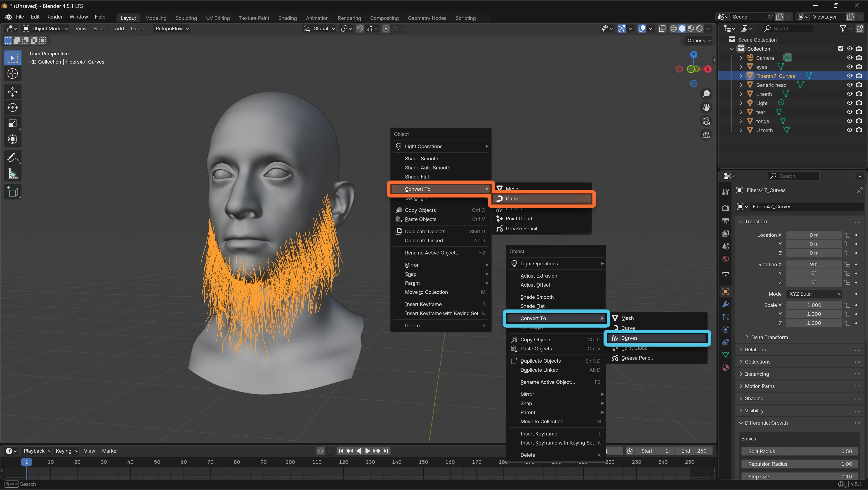This screenshot has height=490, width=868.
Task: Expand the Camera tree item
Action: [x=741, y=58]
